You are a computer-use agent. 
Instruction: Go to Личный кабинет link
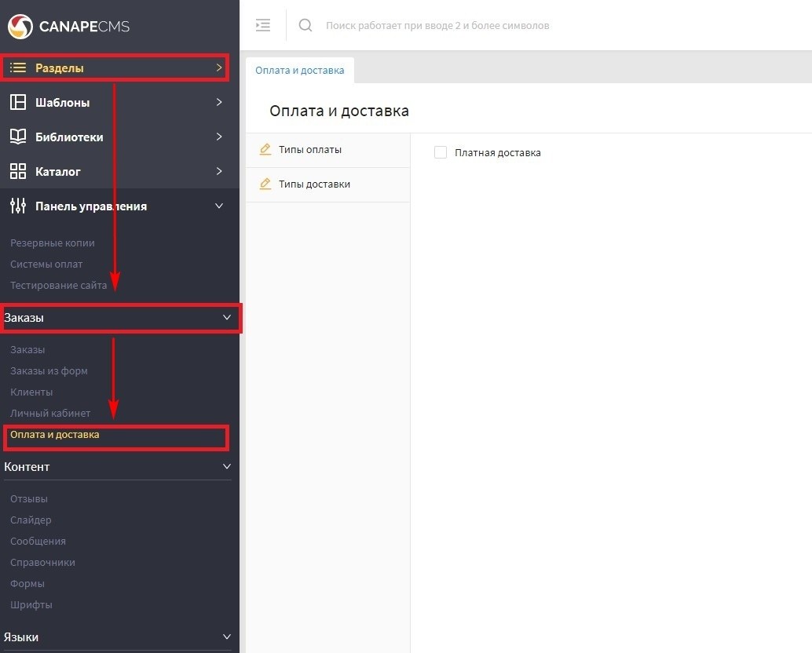point(50,413)
